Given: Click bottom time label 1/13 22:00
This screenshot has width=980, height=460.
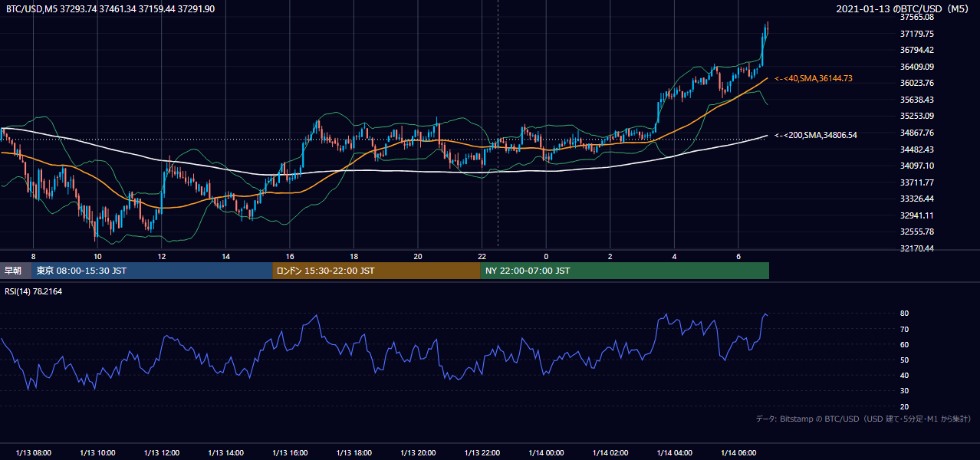Looking at the screenshot, I should coord(482,453).
